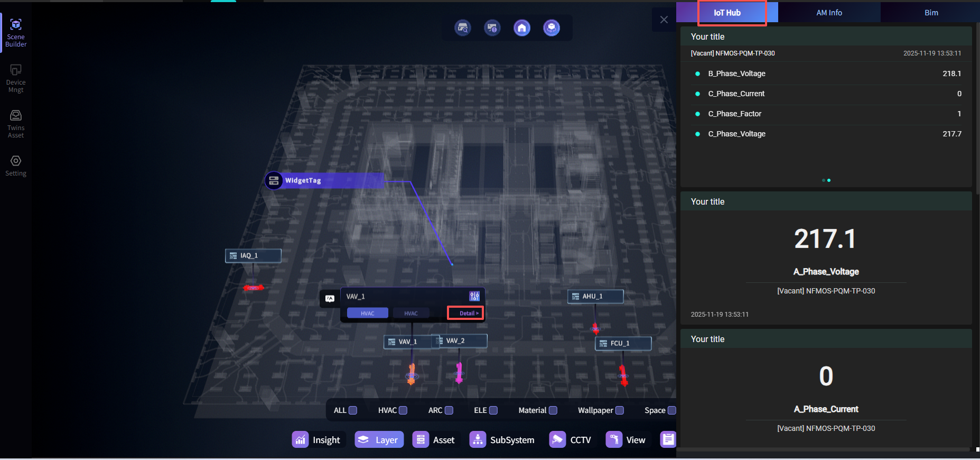Switch to the AM Info tab
Screen dimensions: 980x460
tap(829, 13)
